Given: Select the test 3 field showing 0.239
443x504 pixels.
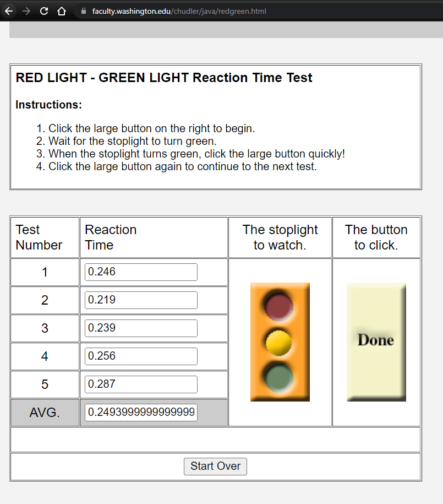Looking at the screenshot, I should coord(141,328).
